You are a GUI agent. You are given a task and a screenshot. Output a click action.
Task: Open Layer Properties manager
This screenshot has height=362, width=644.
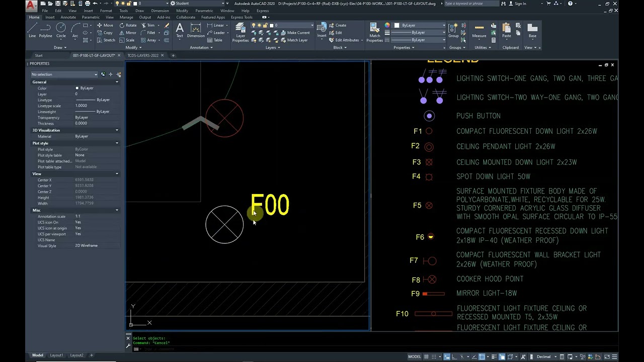point(240,32)
